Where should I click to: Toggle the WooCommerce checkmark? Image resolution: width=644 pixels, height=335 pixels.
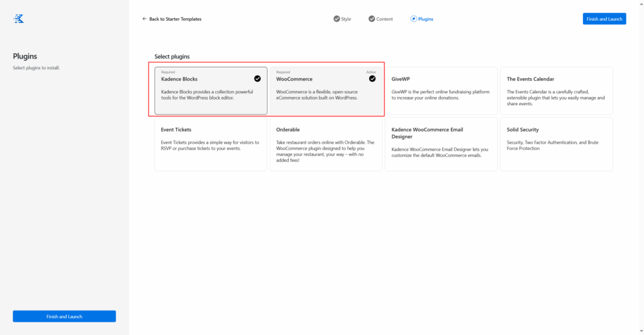pos(372,79)
